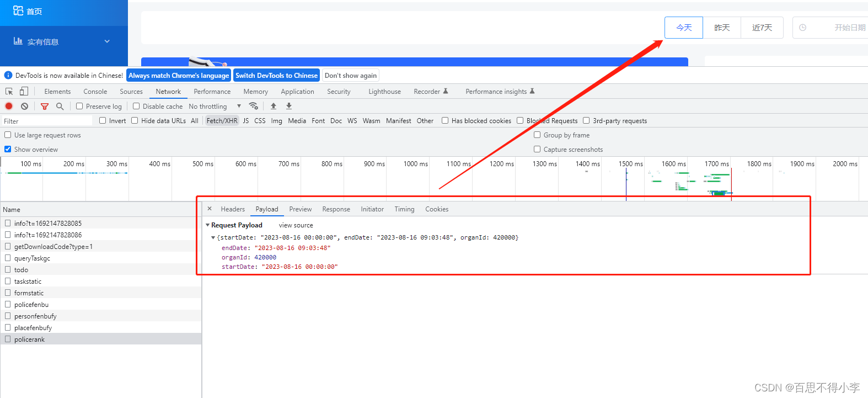Viewport: 868px width, 398px height.
Task: Collapse the Request Payload section
Action: 208,225
